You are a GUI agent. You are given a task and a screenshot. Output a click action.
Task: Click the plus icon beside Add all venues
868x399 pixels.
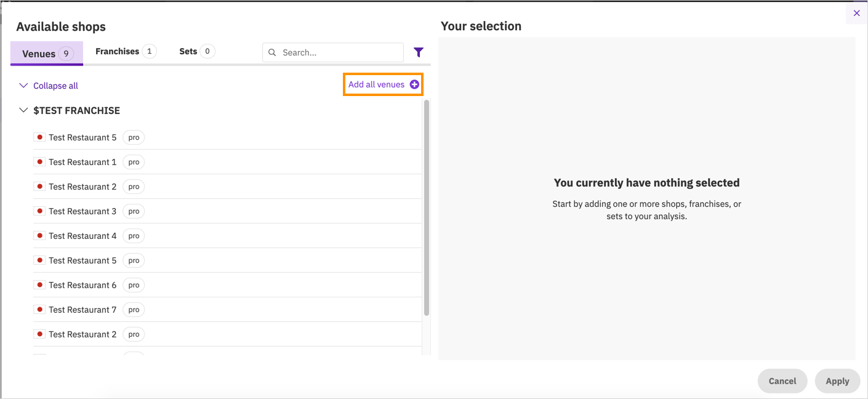coord(414,84)
